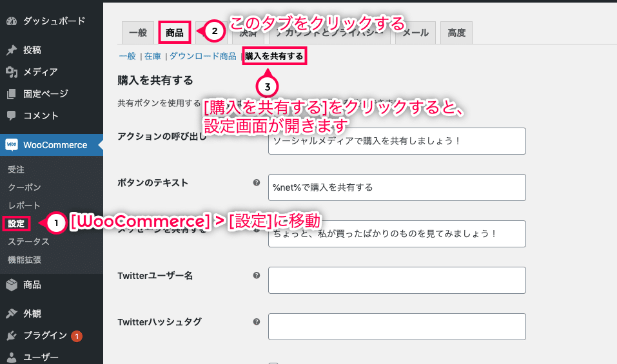Open the ユーザー menu label
This screenshot has width=617, height=364.
(41, 357)
